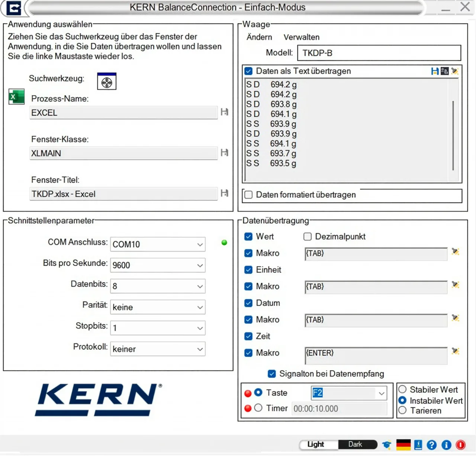The image size is (476, 456).
Task: Open the manual book icon
Action: point(418,444)
